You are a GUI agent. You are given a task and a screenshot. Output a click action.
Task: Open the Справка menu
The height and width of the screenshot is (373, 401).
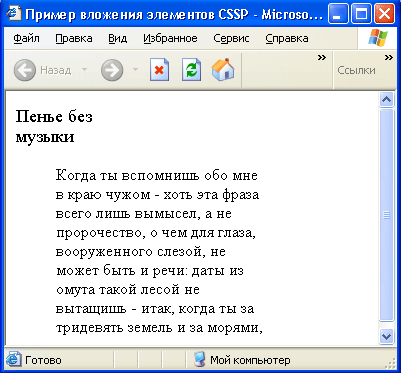pos(287,39)
